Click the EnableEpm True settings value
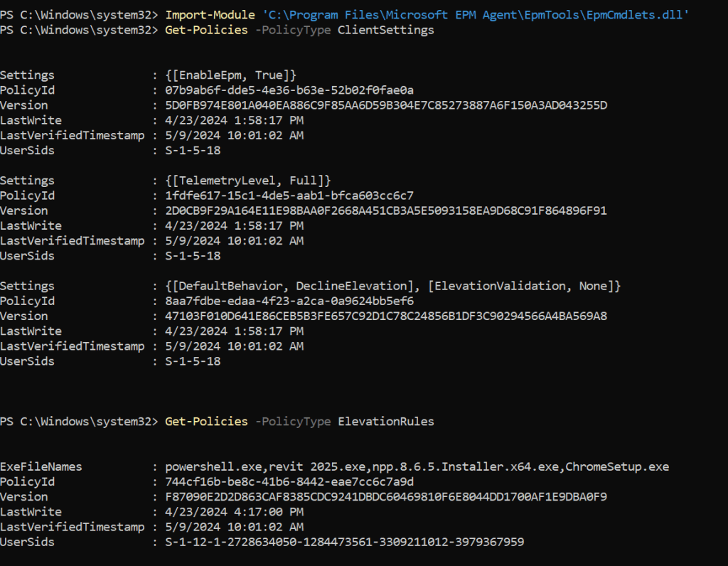This screenshot has height=566, width=728. (x=230, y=75)
